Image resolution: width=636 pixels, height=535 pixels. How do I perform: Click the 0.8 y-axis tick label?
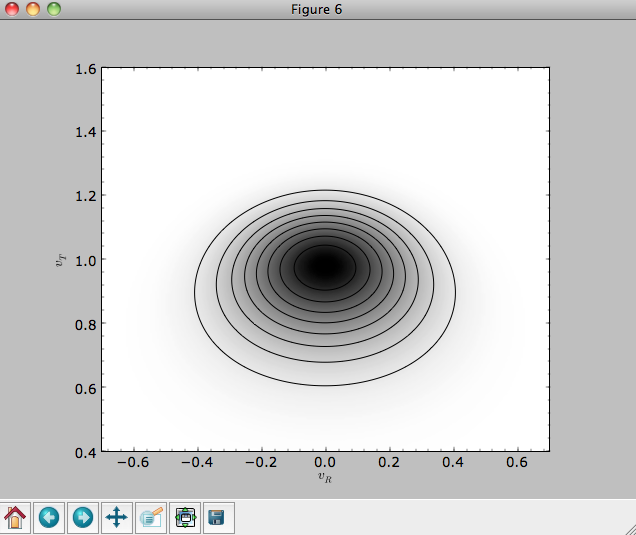coord(86,324)
